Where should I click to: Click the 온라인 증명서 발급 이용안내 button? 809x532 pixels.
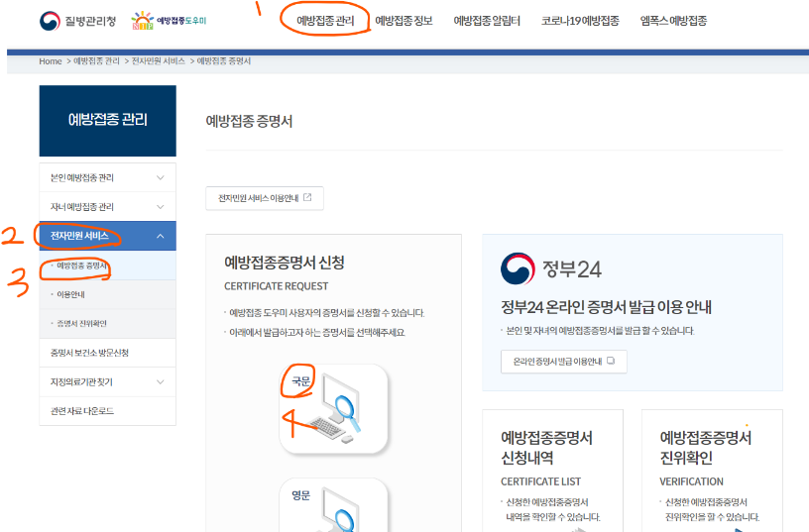coord(564,362)
